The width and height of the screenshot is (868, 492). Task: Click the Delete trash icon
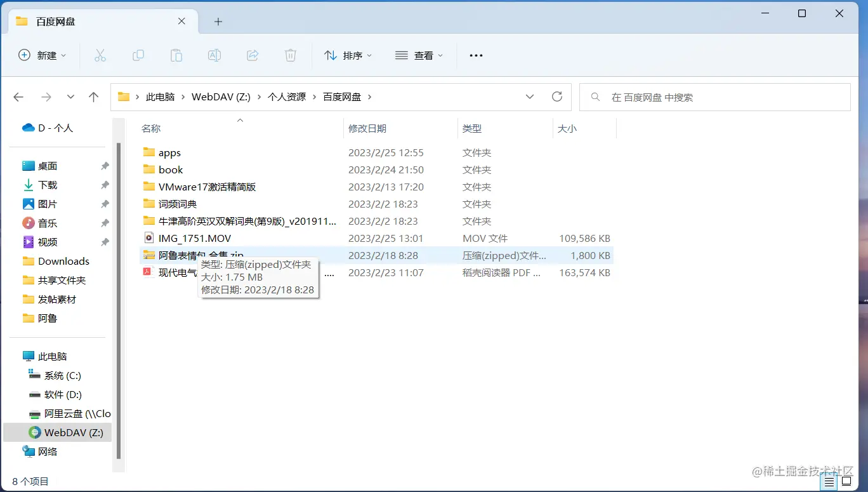click(291, 55)
